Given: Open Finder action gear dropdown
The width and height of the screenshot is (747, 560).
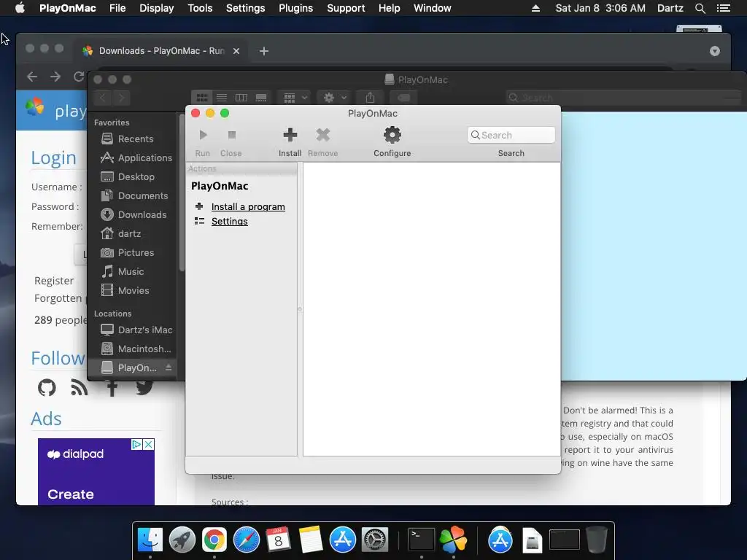Looking at the screenshot, I should pos(334,98).
